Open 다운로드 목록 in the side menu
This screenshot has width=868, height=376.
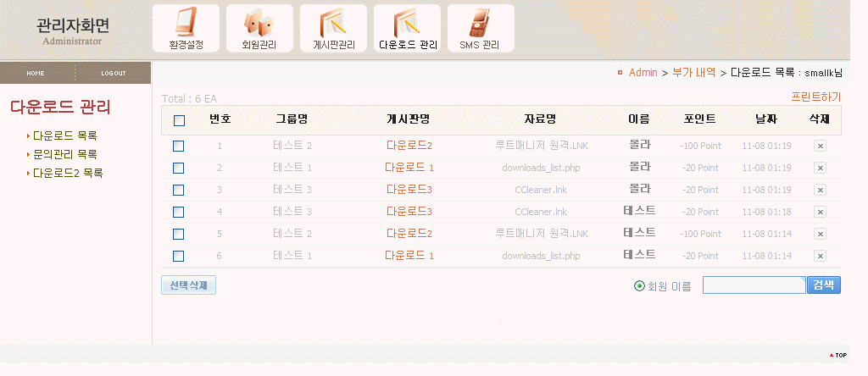[64, 136]
